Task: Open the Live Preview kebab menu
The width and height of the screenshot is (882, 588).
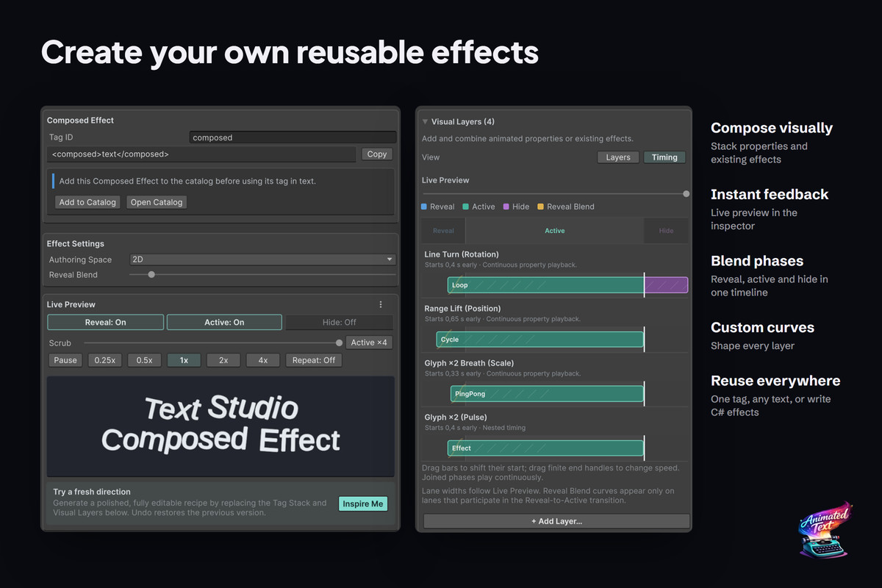Action: 381,304
